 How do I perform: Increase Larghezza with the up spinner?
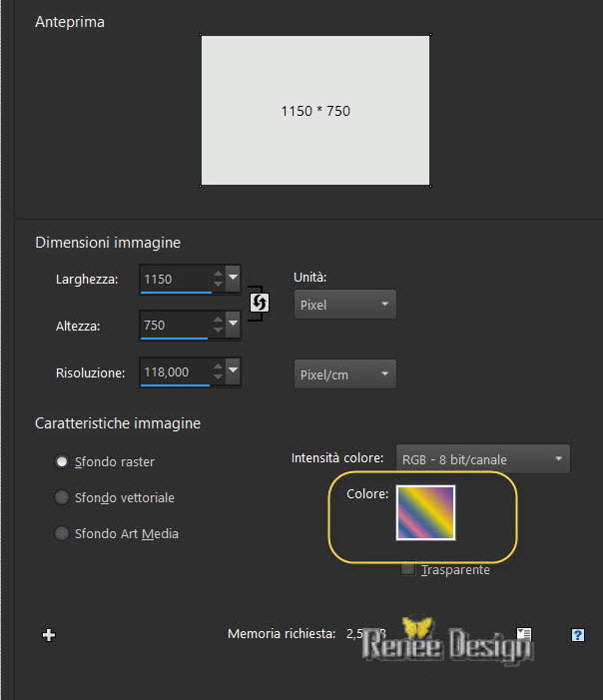(218, 274)
